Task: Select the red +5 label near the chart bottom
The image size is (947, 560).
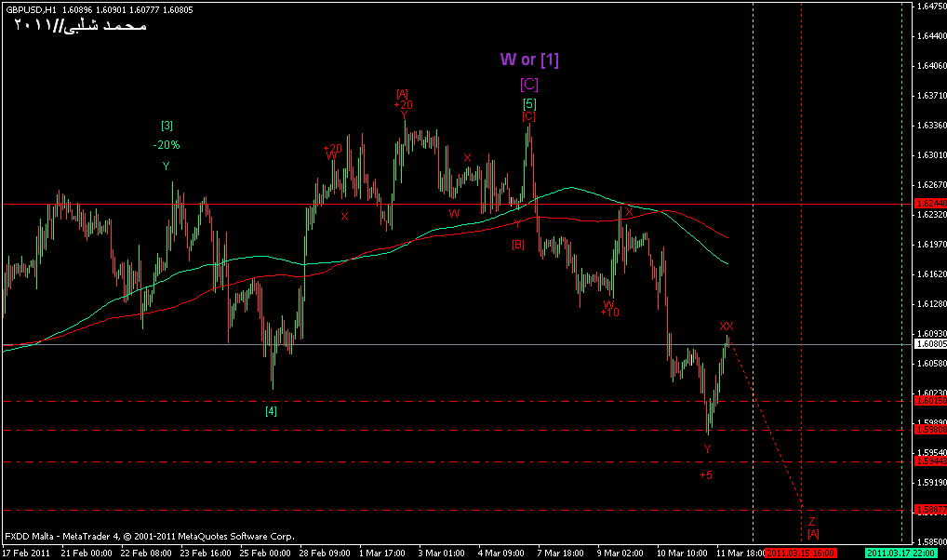Action: [707, 474]
